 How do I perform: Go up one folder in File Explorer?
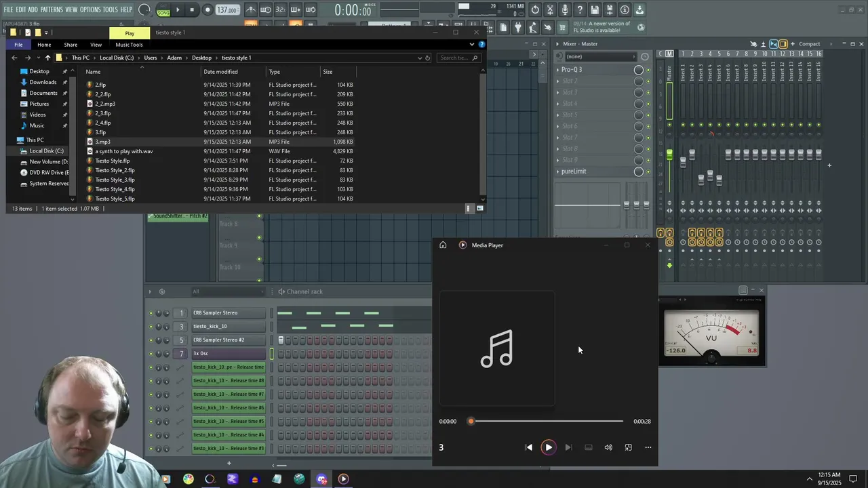[x=47, y=58]
